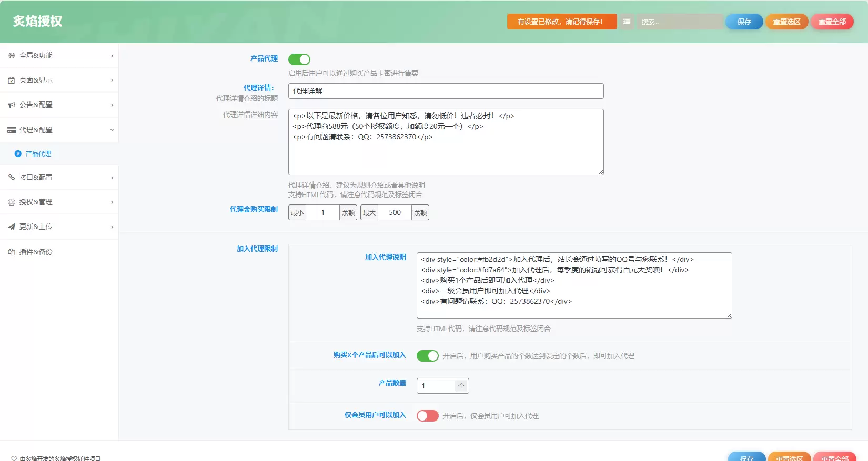The image size is (868, 461).
Task: Click the 最小 prefix label
Action: click(297, 212)
